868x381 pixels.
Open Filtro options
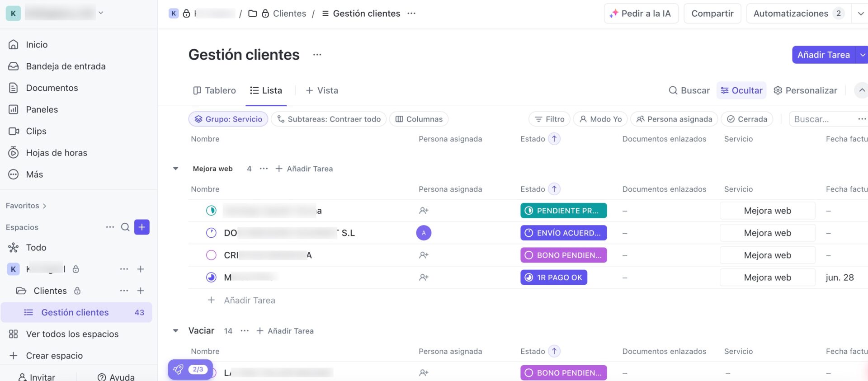(x=549, y=119)
